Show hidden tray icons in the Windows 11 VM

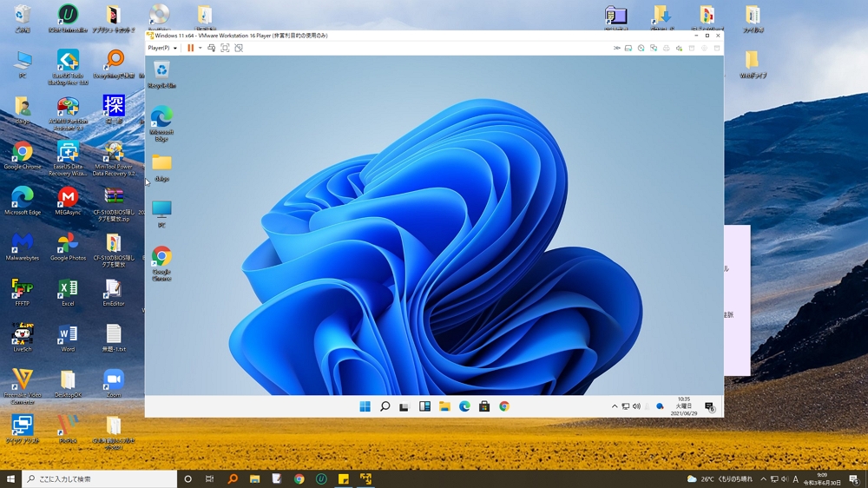click(x=615, y=406)
